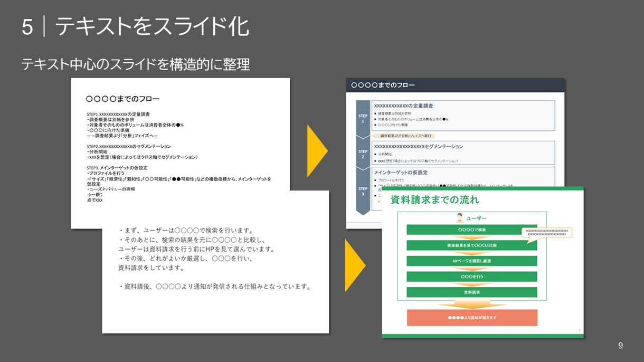
Task: Select the green bar labeled 資料請求
Action: pyautogui.click(x=472, y=292)
